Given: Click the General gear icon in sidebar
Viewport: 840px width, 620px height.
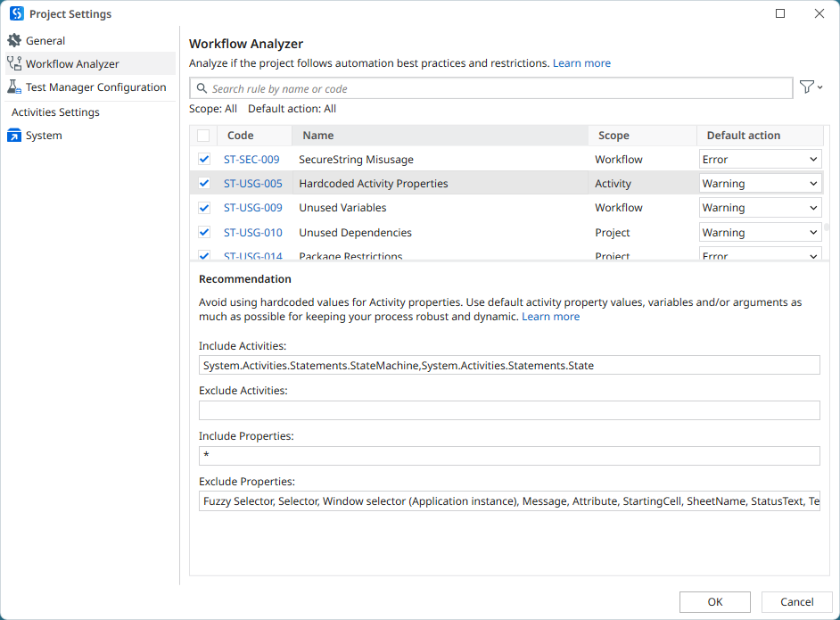Looking at the screenshot, I should [14, 41].
